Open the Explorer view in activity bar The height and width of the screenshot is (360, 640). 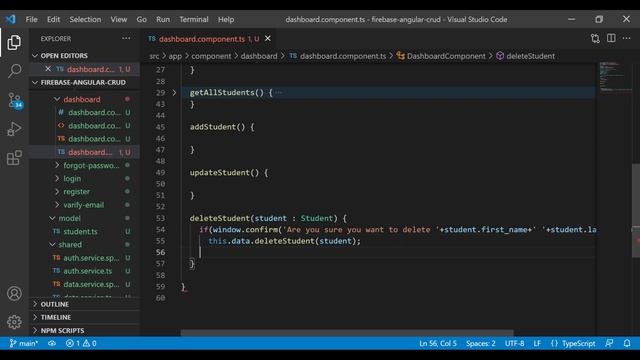tap(14, 42)
